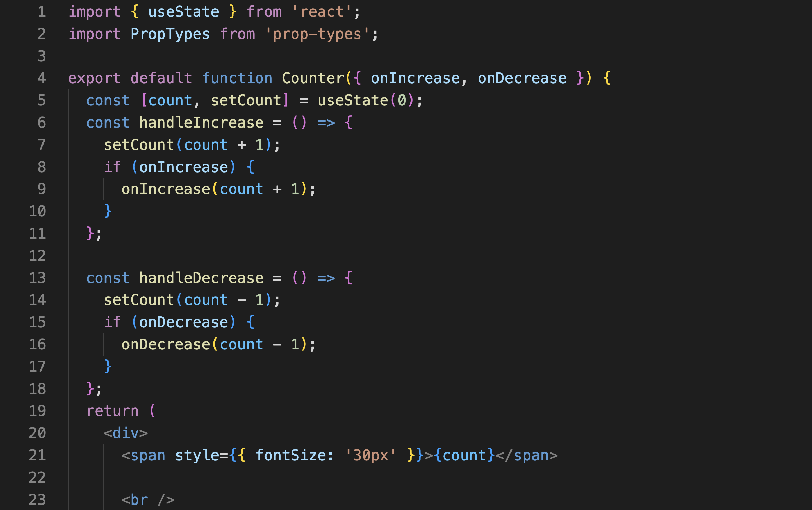
Task: Click handleDecrease declaration on line 13
Action: pos(201,278)
